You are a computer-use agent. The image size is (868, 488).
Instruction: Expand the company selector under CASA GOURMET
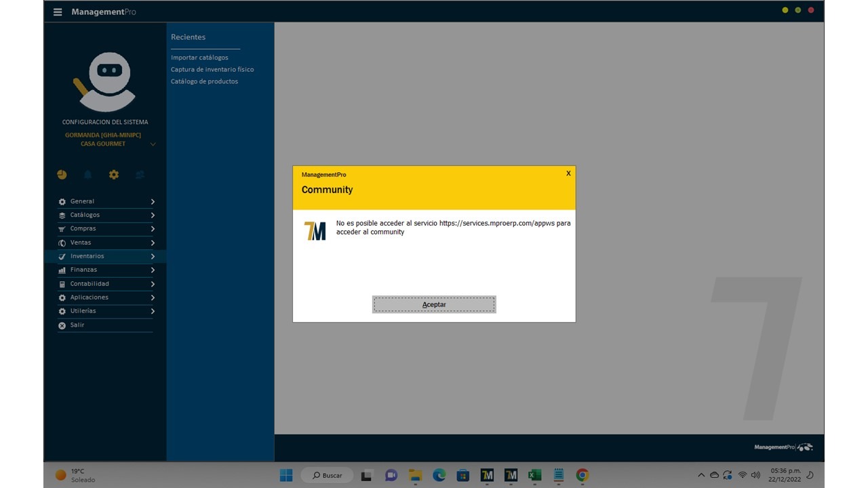tap(153, 144)
